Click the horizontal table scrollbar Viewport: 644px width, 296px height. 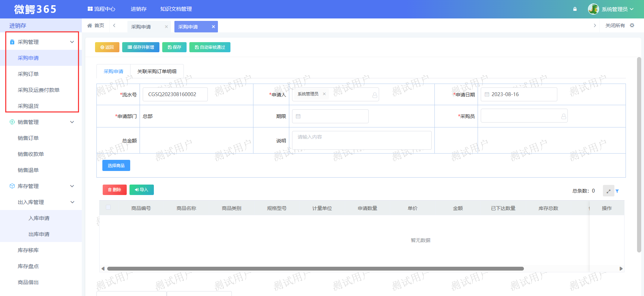pyautogui.click(x=315, y=268)
